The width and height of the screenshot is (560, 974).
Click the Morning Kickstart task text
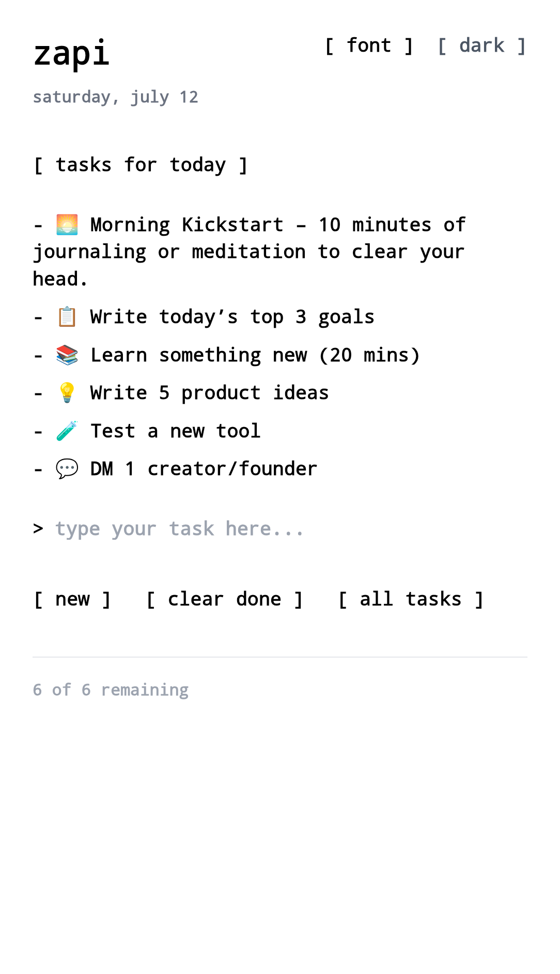pyautogui.click(x=248, y=252)
